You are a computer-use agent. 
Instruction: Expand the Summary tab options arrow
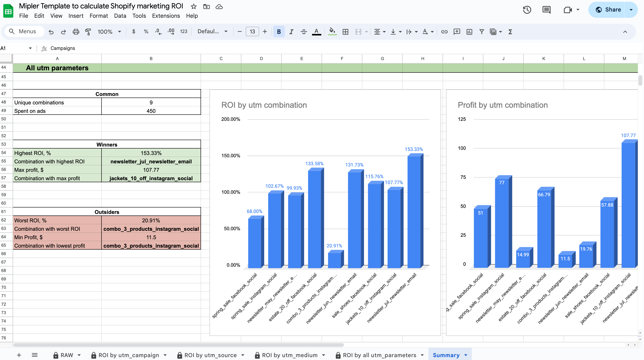466,355
